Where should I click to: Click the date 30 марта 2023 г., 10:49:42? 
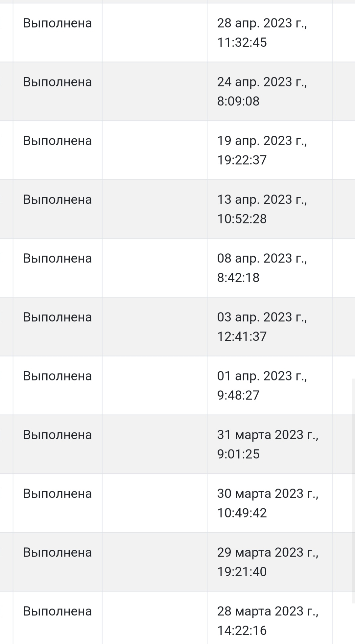268,503
